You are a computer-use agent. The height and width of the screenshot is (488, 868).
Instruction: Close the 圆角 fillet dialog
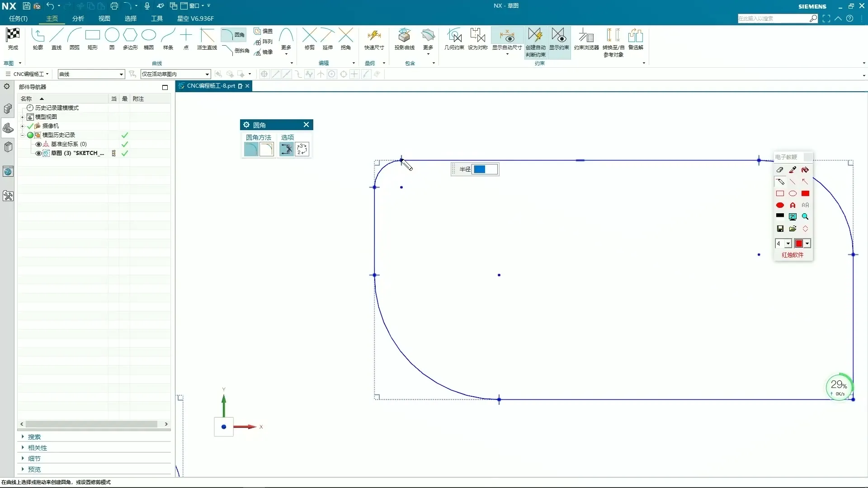pos(306,125)
